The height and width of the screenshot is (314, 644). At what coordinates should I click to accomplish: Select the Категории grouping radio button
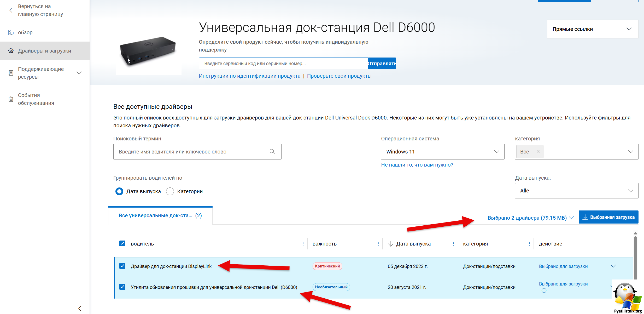[x=170, y=191]
